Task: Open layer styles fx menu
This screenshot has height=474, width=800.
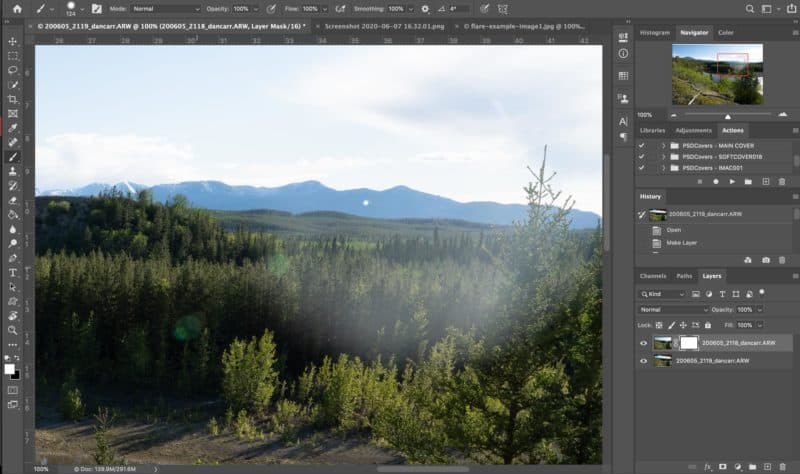Action: coord(708,466)
